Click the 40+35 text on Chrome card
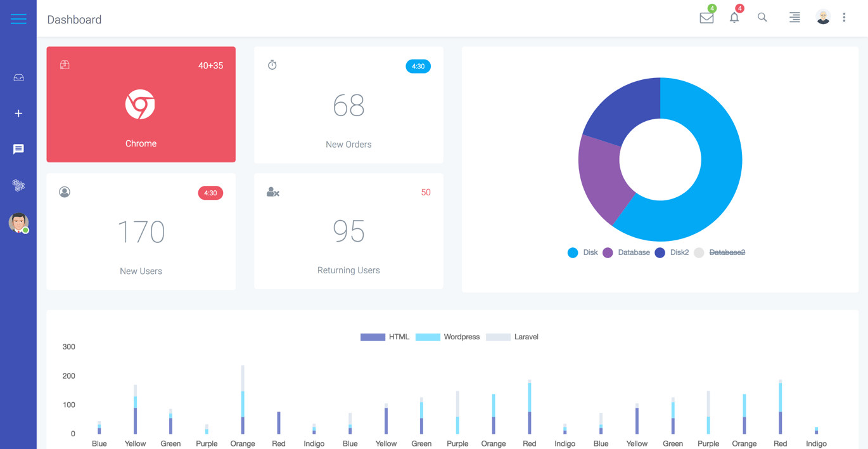The image size is (868, 449). coord(210,65)
